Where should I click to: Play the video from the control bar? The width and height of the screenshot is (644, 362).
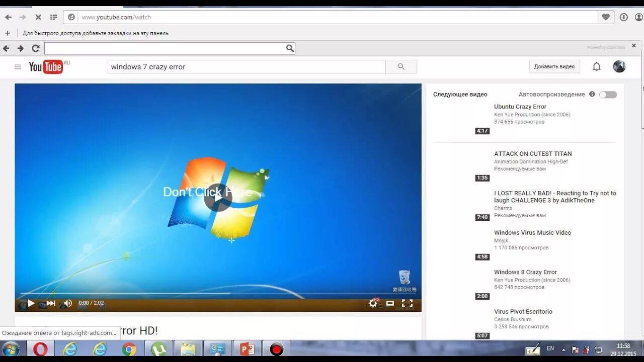click(x=31, y=303)
